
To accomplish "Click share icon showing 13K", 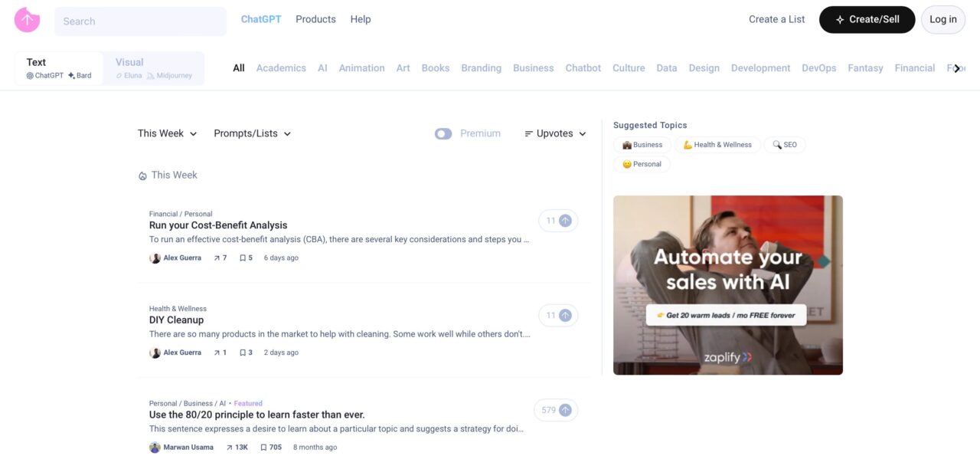I will click(229, 448).
